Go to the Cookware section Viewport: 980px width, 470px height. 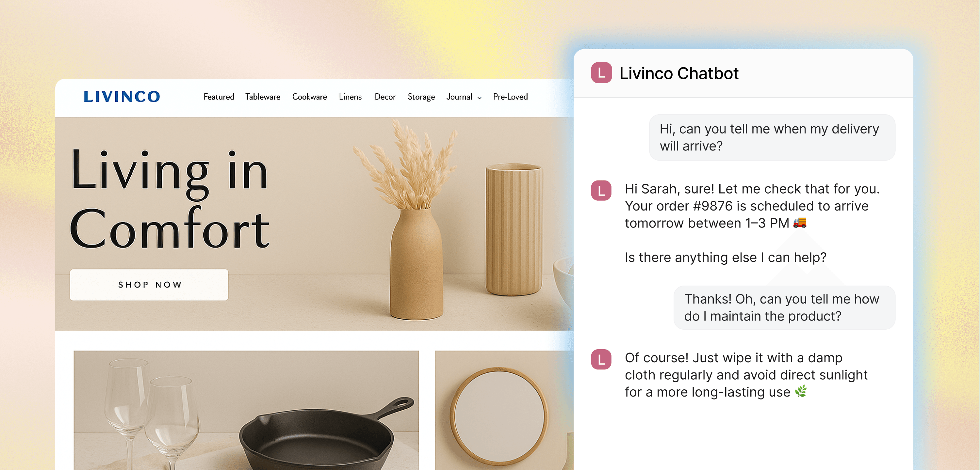(x=309, y=97)
